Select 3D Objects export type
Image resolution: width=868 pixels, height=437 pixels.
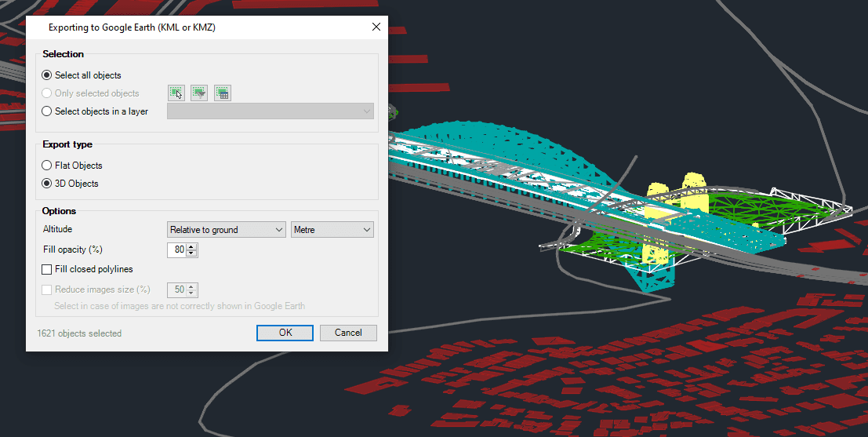[47, 184]
